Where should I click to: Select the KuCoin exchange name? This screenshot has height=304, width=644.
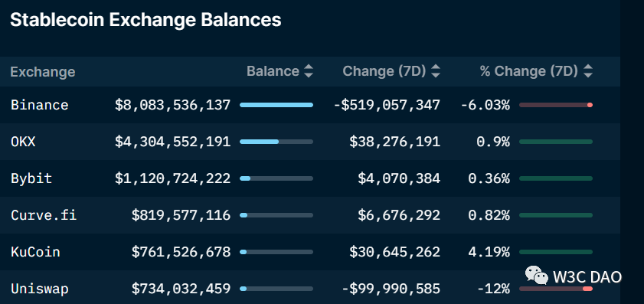click(x=36, y=251)
